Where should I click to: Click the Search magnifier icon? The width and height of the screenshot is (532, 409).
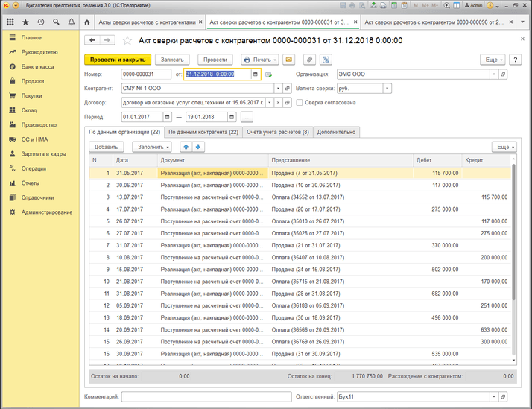54,22
